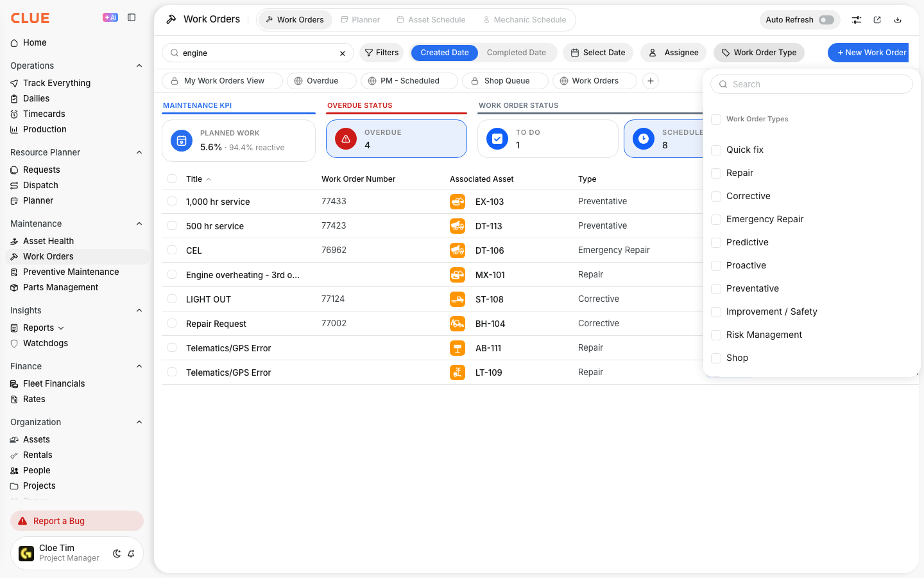
Task: Click the MX-101 asset icon
Action: (x=458, y=275)
